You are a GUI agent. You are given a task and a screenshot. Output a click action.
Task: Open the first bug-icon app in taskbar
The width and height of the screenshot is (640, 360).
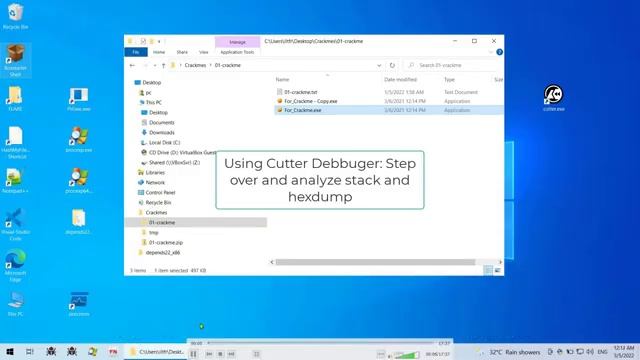pyautogui.click(x=51, y=351)
